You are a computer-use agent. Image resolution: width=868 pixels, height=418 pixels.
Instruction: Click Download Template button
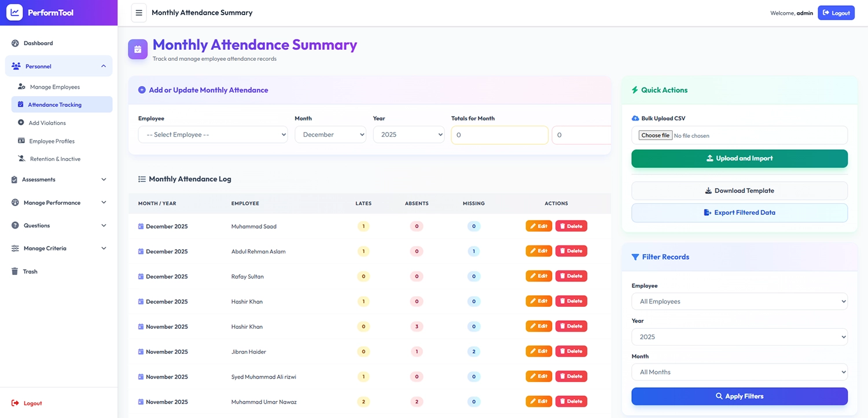tap(740, 191)
